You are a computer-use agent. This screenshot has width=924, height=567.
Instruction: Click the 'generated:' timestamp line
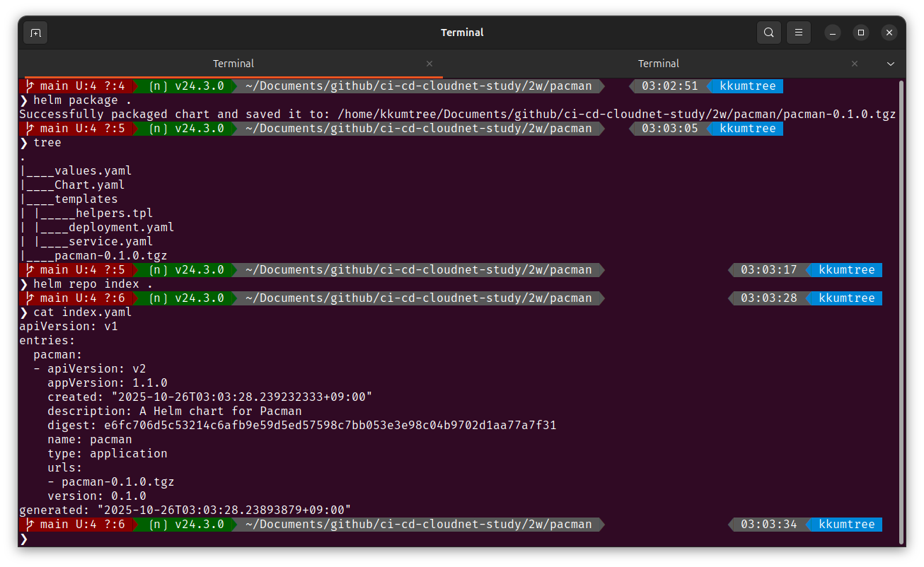pyautogui.click(x=185, y=510)
